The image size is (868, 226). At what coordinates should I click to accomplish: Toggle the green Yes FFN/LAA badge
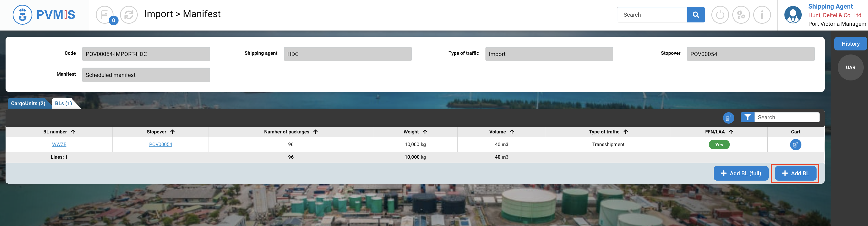pyautogui.click(x=719, y=145)
